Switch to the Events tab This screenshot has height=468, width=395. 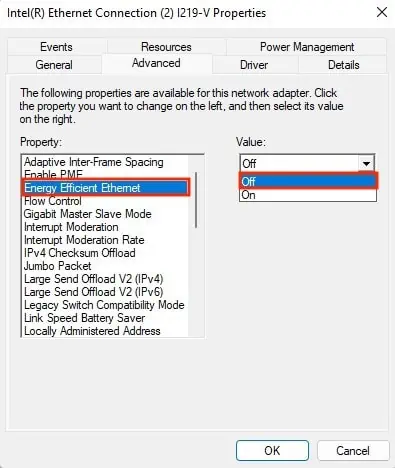pyautogui.click(x=56, y=47)
